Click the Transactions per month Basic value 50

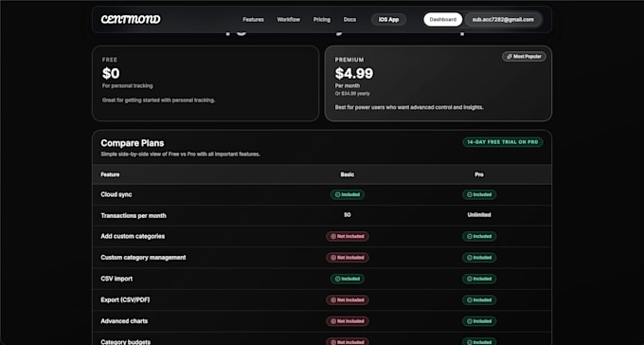coord(348,214)
